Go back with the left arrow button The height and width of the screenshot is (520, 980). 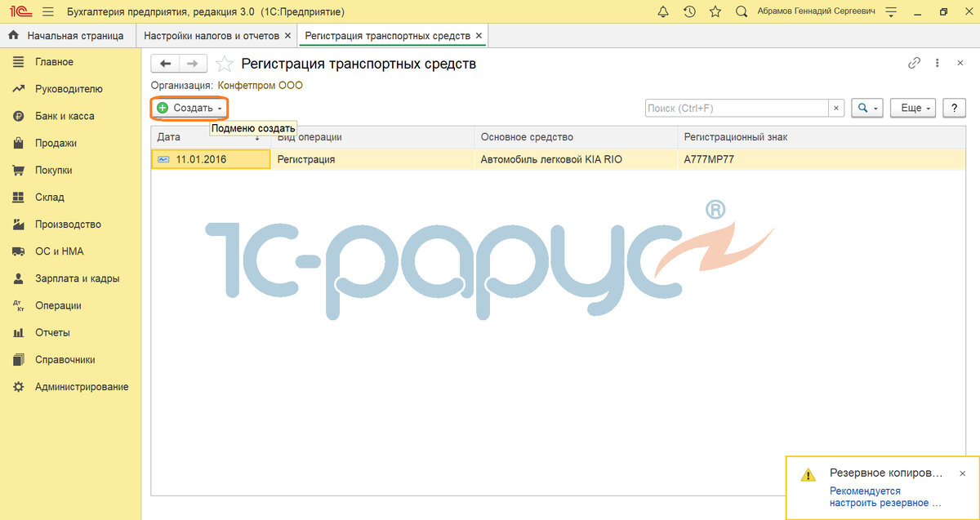pos(166,64)
